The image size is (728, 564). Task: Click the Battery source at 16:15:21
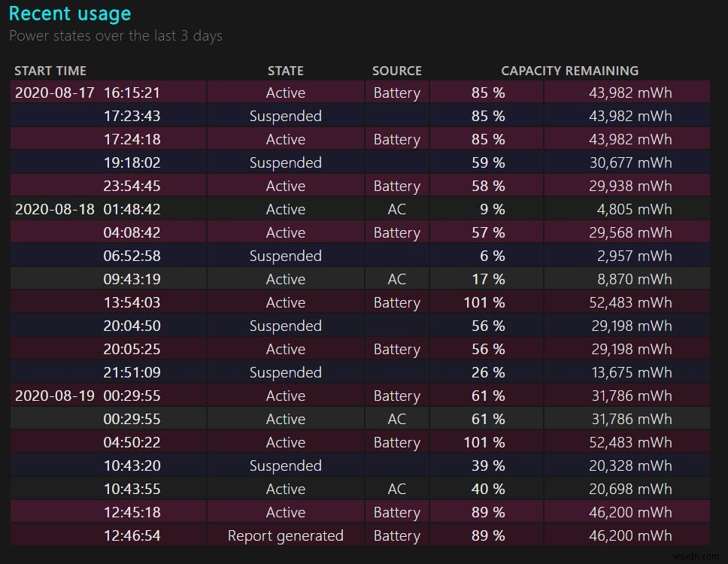point(397,92)
